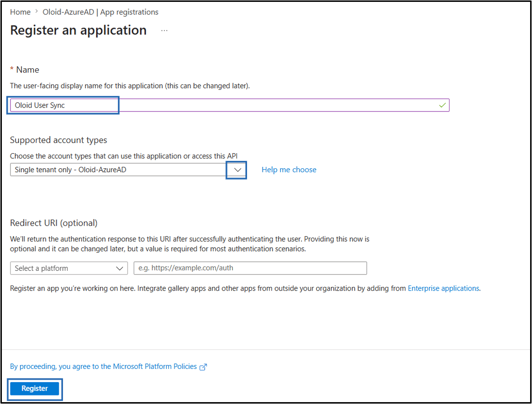Select Single tenant only account type box
532x404 pixels.
tap(128, 170)
